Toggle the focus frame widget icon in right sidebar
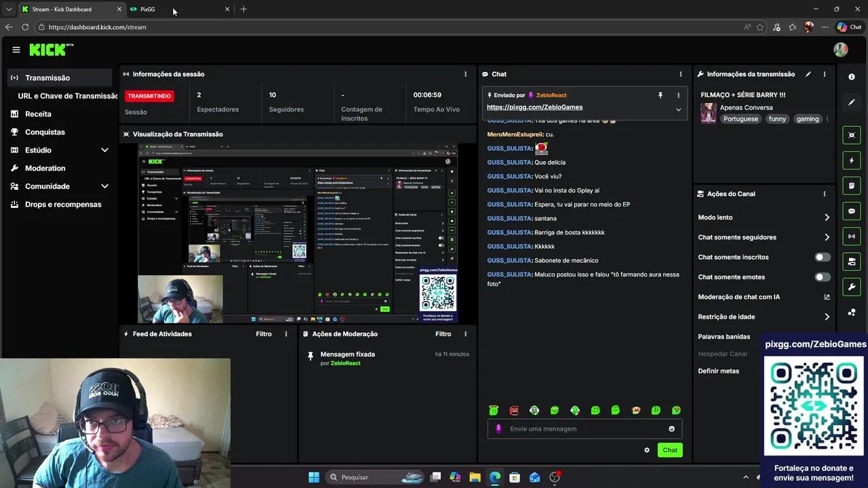This screenshot has width=868, height=488. pyautogui.click(x=852, y=135)
